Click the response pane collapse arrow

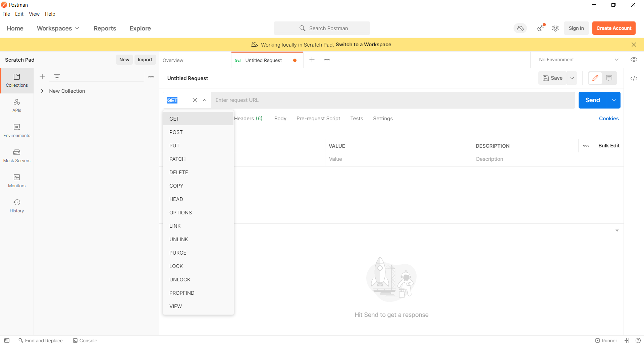[x=617, y=230]
